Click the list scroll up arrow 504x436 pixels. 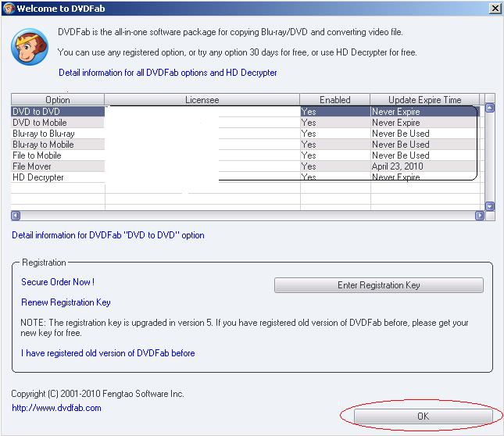click(489, 108)
